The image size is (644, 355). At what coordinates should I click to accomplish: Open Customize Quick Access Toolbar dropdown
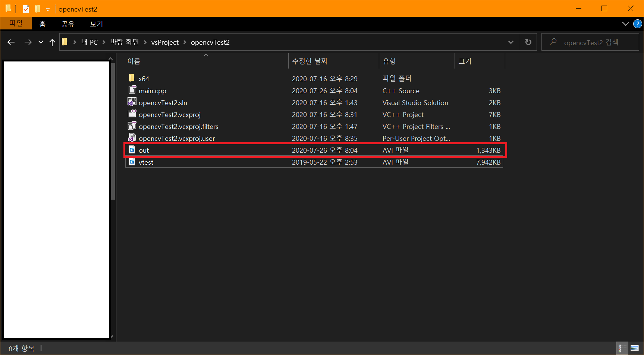pyautogui.click(x=48, y=10)
